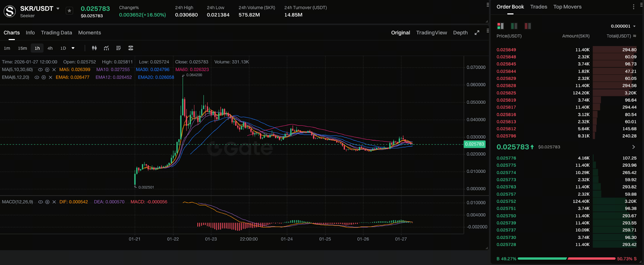Show only sell orders in order book
Screen dimensions: 644x265
coord(528,26)
